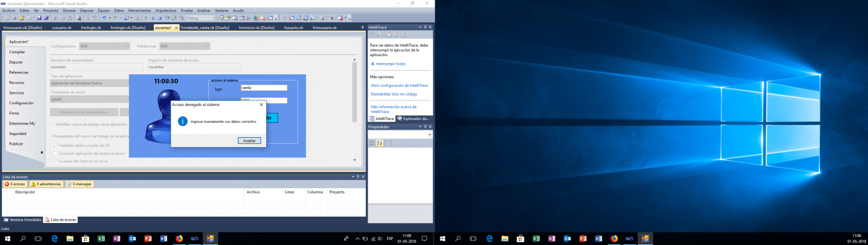The height and width of the screenshot is (245, 868).
Task: Click the Stop debugging icon
Action: tap(160, 18)
